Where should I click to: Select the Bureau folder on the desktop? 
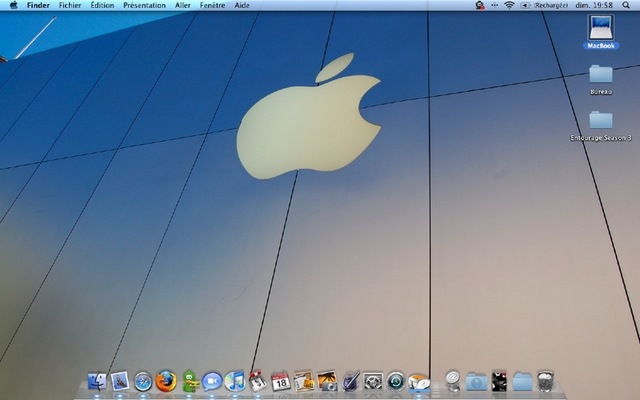tap(601, 76)
